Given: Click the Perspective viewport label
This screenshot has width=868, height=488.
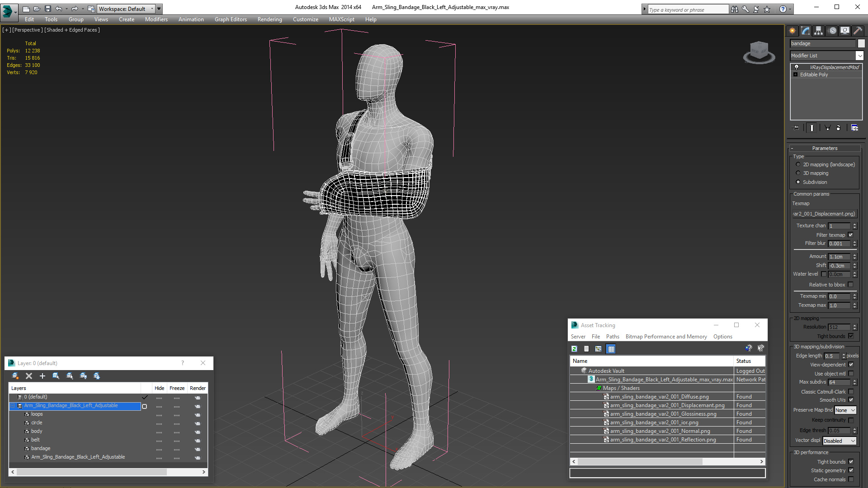Looking at the screenshot, I should click(28, 30).
